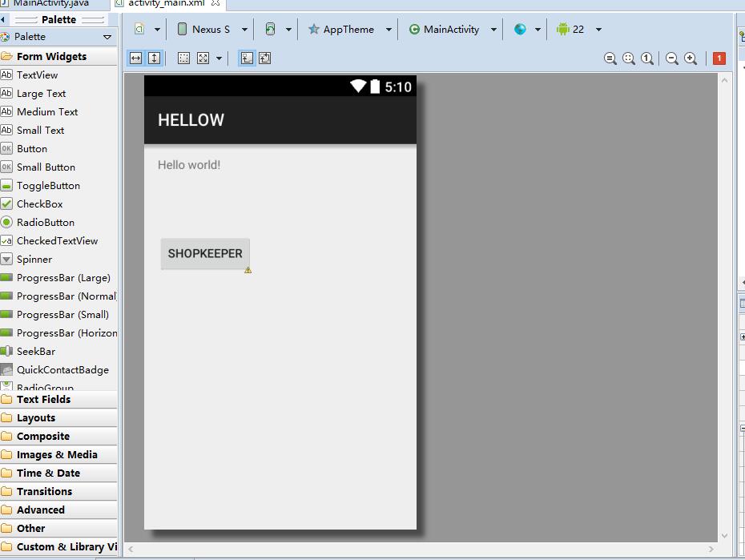The width and height of the screenshot is (745, 560).
Task: Click the screen orientation rotate icon
Action: (x=270, y=29)
